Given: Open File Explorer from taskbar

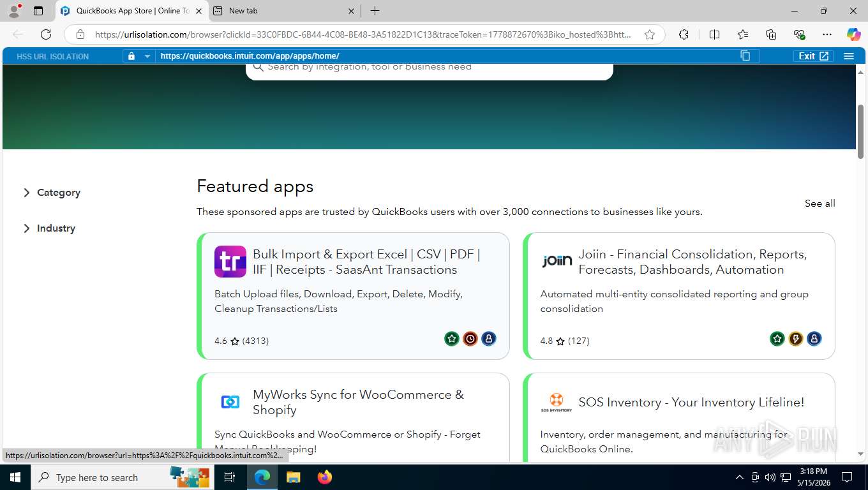Looking at the screenshot, I should [293, 477].
